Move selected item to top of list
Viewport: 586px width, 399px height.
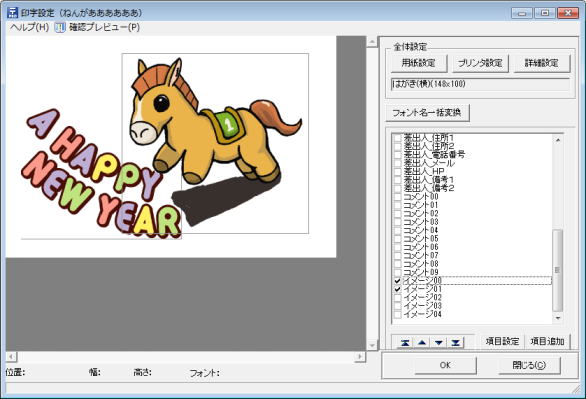[x=405, y=342]
